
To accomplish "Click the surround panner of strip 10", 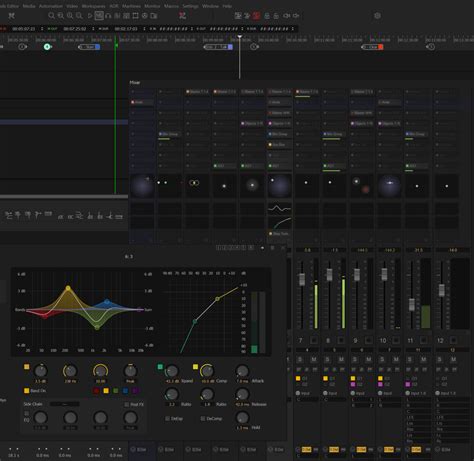I will [x=389, y=186].
